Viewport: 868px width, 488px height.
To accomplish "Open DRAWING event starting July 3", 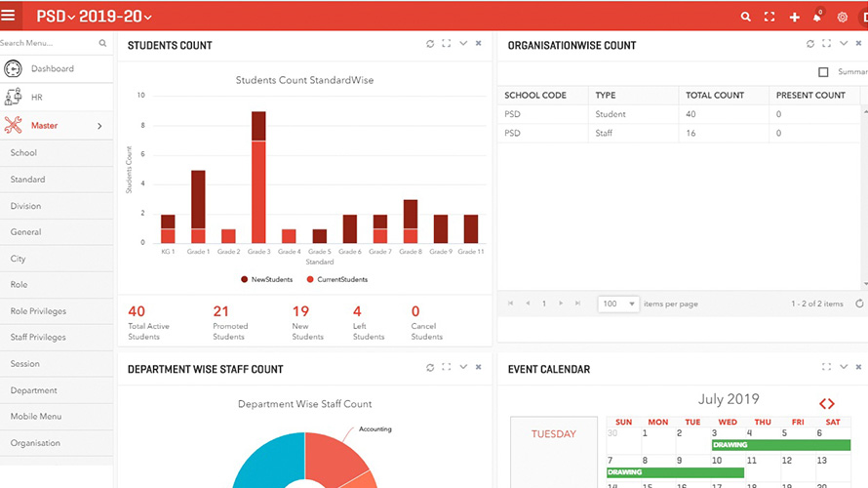I will [780, 445].
